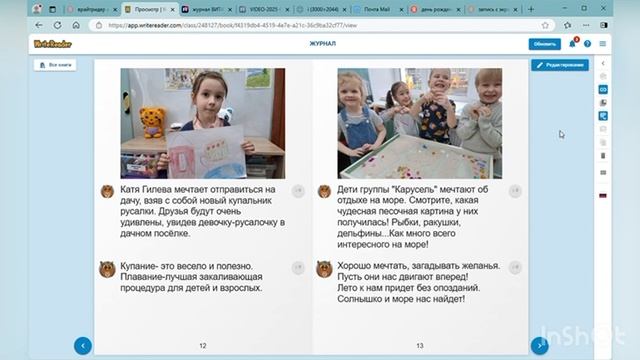Close the Почта Mail browser tab
The height and width of the screenshot is (360, 640).
point(401,9)
